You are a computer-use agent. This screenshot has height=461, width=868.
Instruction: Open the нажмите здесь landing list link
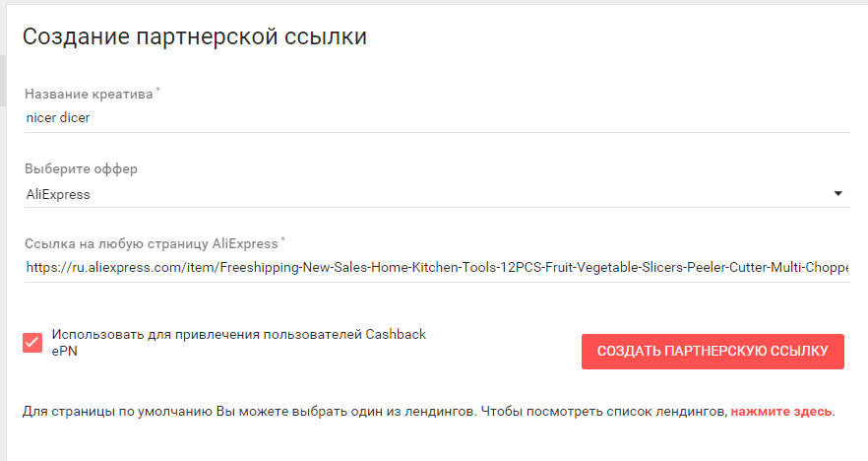click(781, 412)
